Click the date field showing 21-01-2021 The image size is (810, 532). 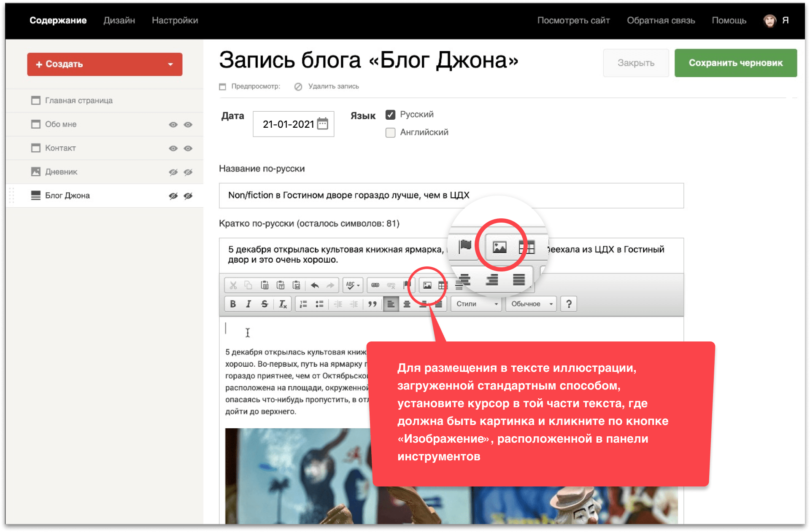point(289,124)
